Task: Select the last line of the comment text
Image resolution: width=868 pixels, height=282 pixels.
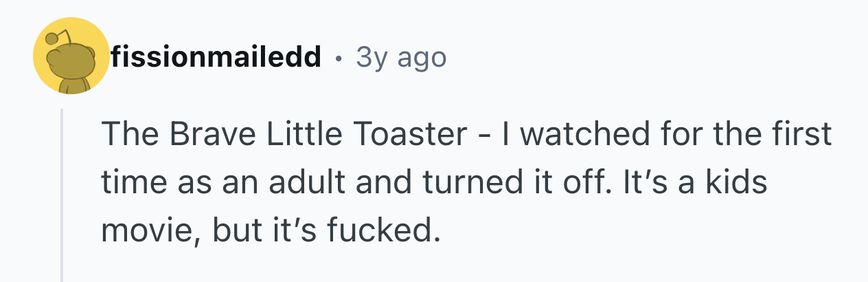Action: point(270,232)
